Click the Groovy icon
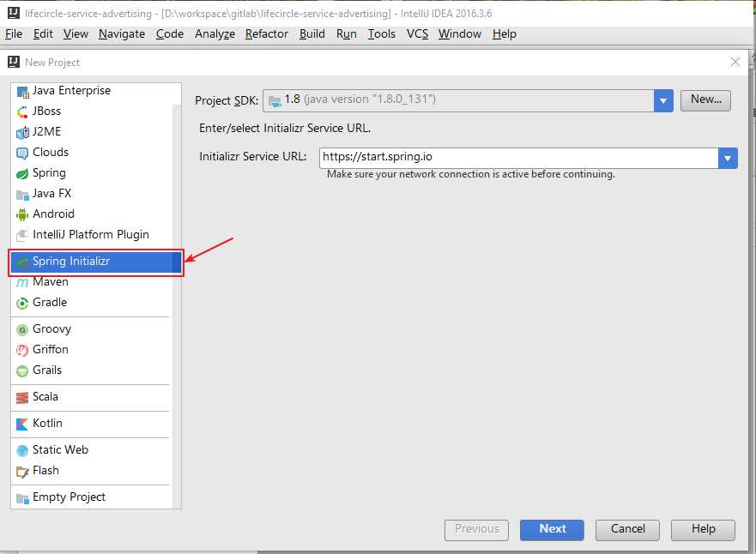The image size is (756, 554). pyautogui.click(x=22, y=330)
